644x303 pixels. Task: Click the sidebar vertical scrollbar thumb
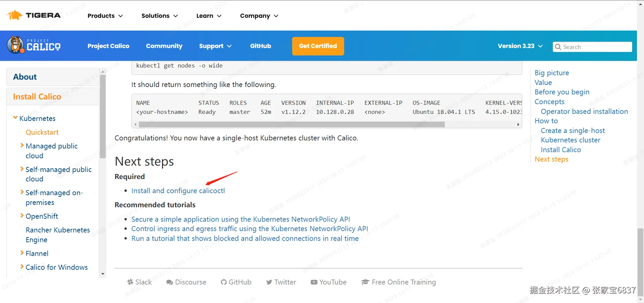[x=103, y=116]
